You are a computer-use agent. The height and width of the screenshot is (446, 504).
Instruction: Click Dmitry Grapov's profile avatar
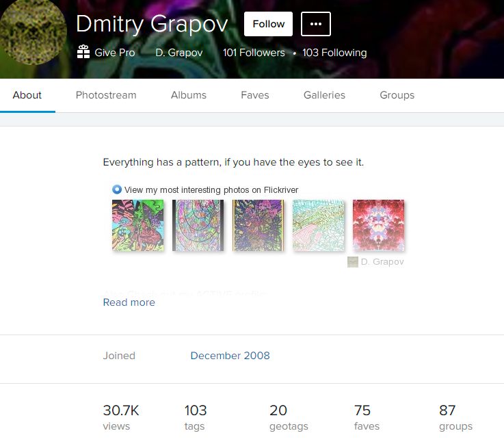(x=32, y=34)
